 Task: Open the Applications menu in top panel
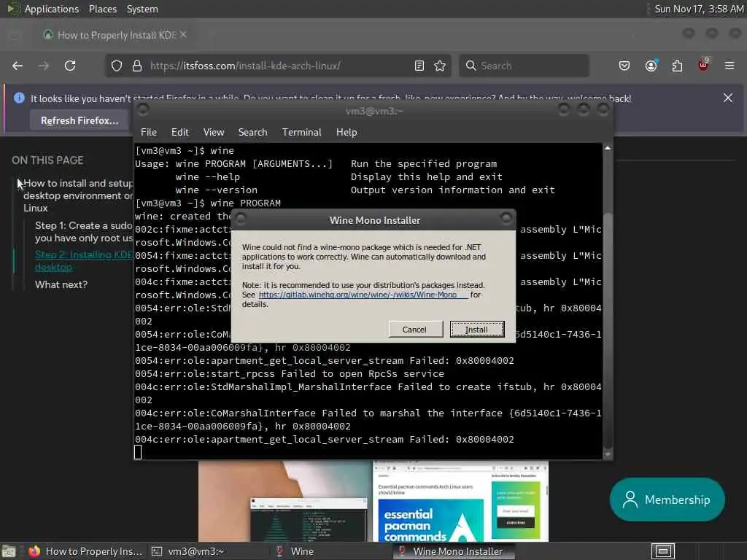[x=52, y=9]
